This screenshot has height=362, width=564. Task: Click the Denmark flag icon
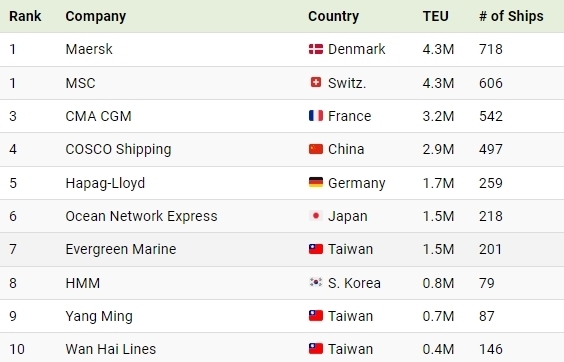(x=316, y=49)
